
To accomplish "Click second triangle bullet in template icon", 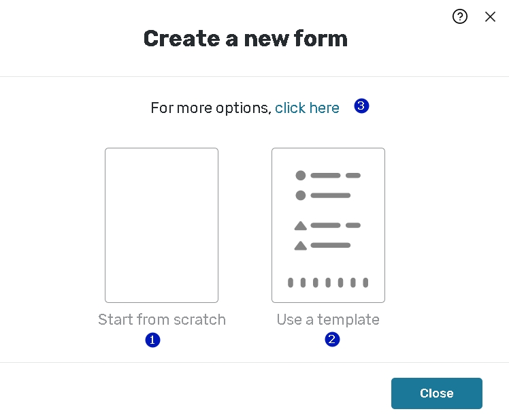I will pos(300,246).
